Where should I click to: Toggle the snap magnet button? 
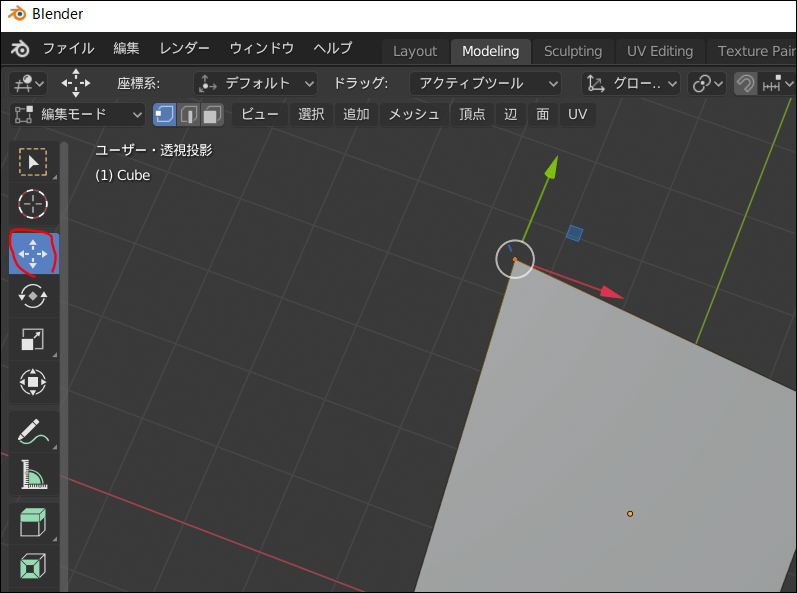(x=745, y=83)
